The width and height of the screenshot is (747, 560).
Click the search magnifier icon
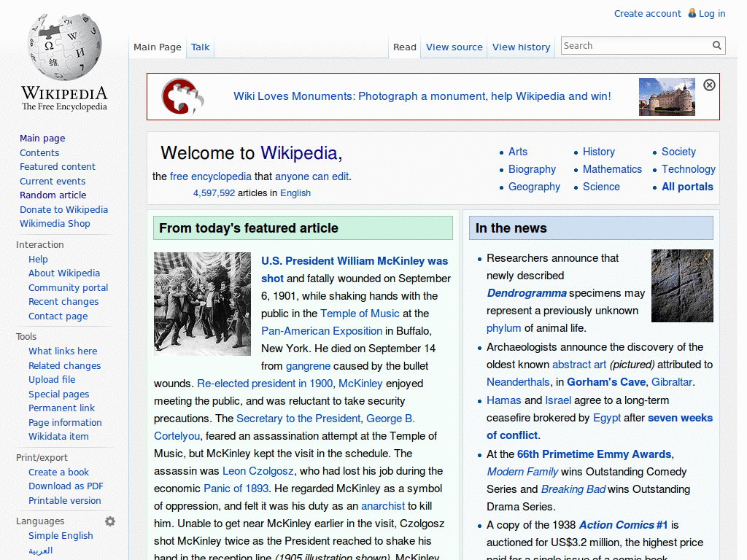coord(716,45)
